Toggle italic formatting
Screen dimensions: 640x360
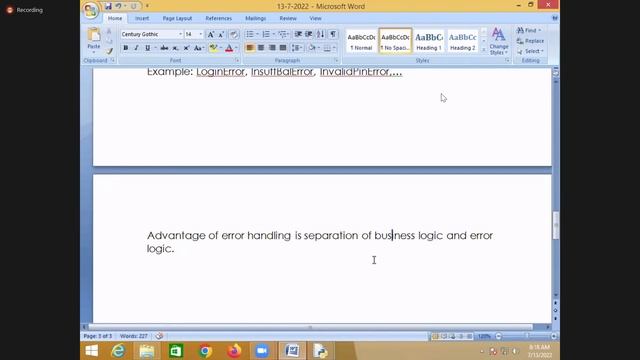point(136,48)
